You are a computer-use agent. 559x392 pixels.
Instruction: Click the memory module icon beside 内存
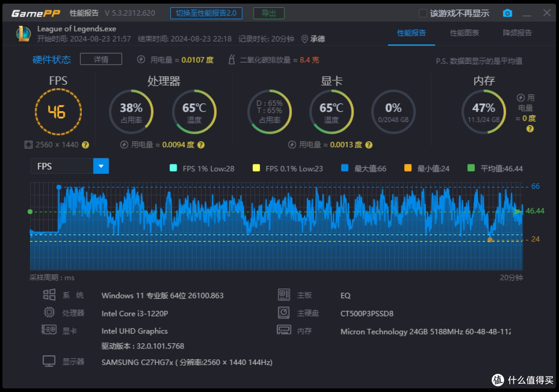[284, 330]
